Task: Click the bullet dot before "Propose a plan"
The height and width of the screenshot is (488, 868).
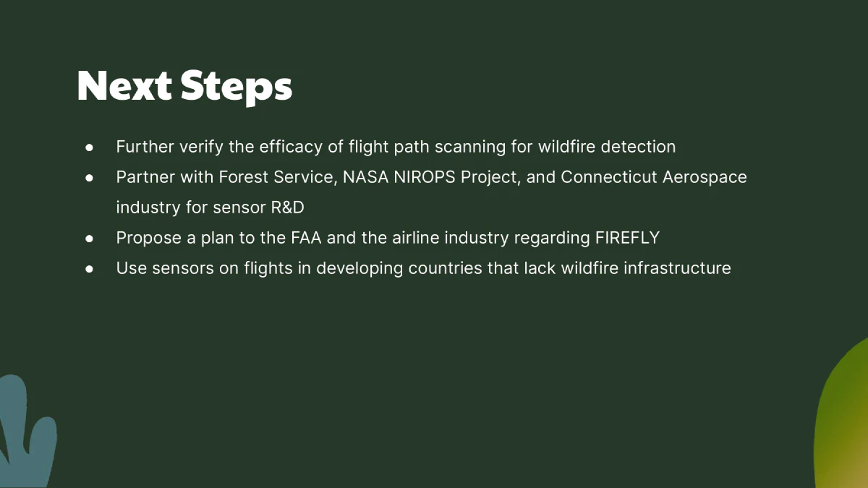Action: (x=89, y=238)
